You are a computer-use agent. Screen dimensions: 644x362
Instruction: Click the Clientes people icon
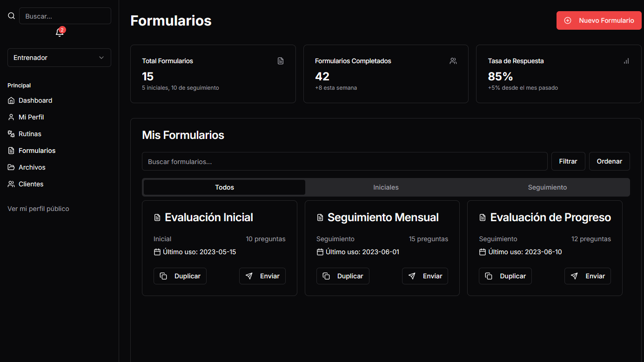tap(11, 184)
